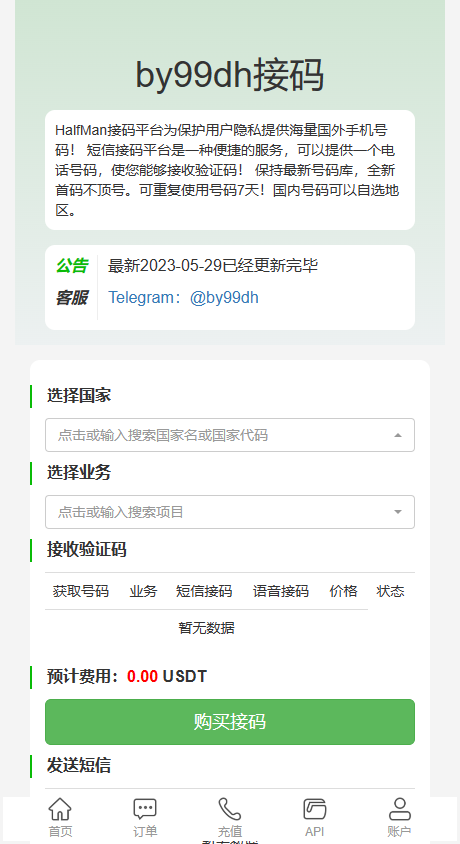Click the 状态 column header
This screenshot has width=460, height=844.
point(390,591)
